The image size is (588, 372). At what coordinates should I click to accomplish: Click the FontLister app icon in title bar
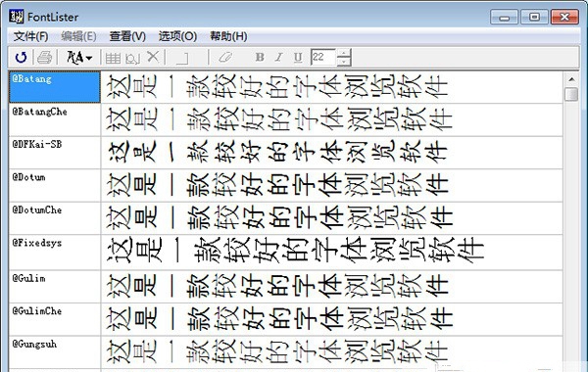[17, 17]
